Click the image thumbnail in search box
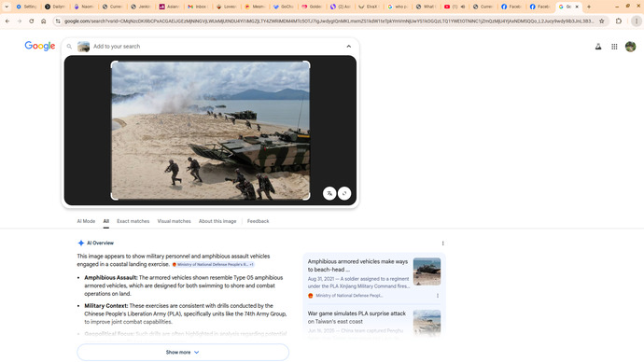 (x=83, y=47)
